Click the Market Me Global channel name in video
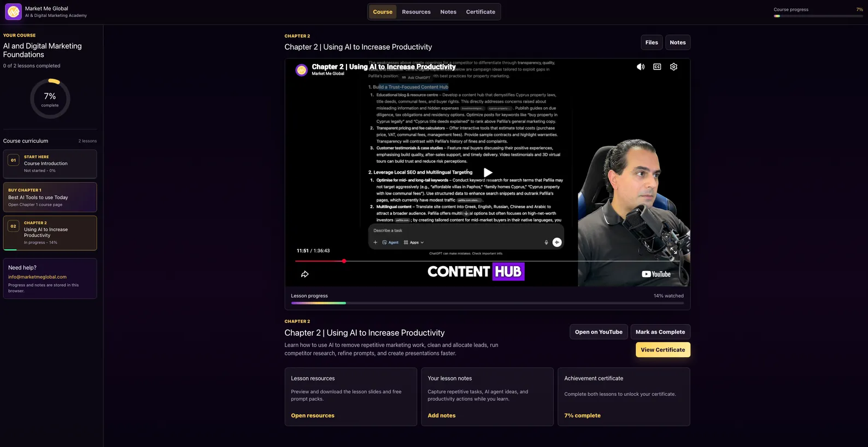This screenshot has width=868, height=447. click(328, 74)
